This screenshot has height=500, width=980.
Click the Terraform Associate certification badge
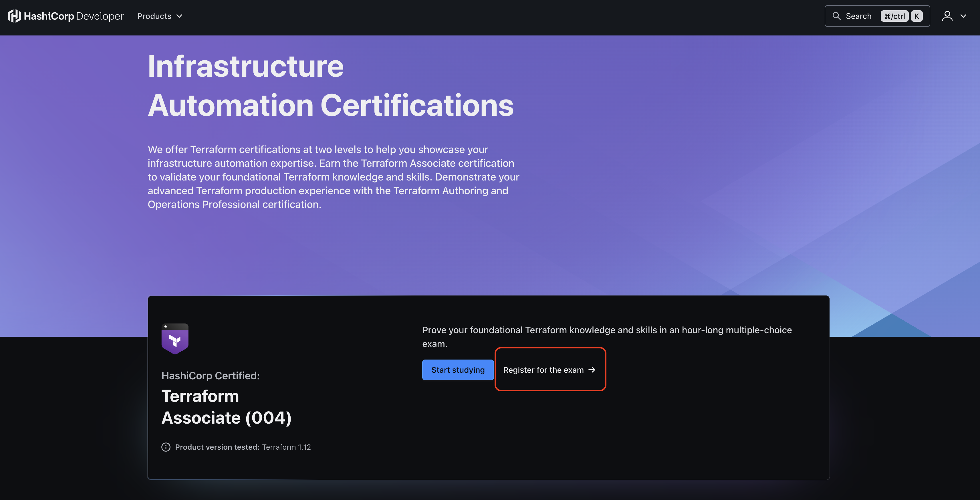[x=175, y=339]
